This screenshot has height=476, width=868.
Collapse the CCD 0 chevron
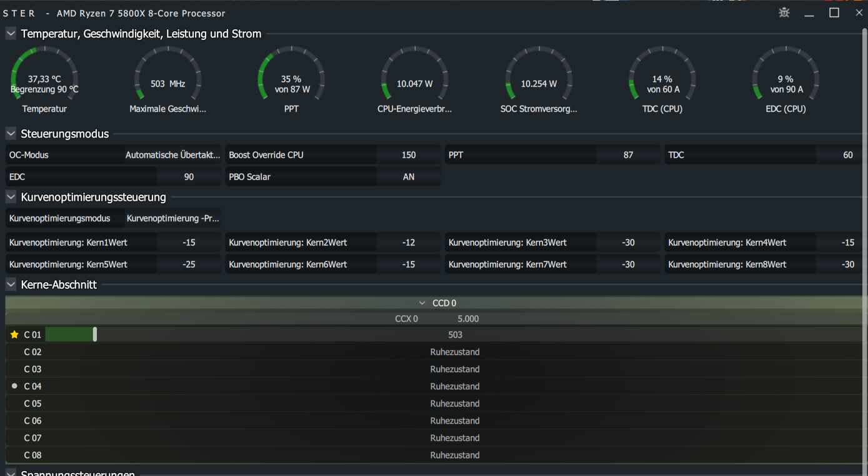coord(422,303)
